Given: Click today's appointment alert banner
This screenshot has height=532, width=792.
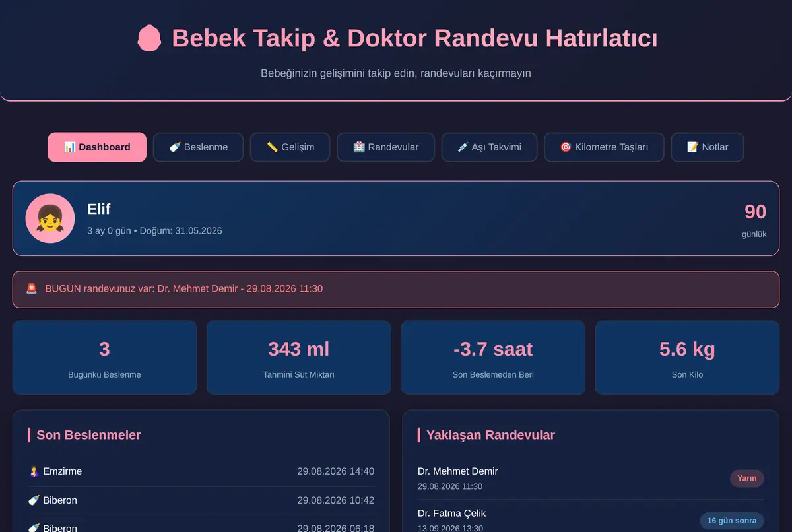Looking at the screenshot, I should tap(396, 289).
